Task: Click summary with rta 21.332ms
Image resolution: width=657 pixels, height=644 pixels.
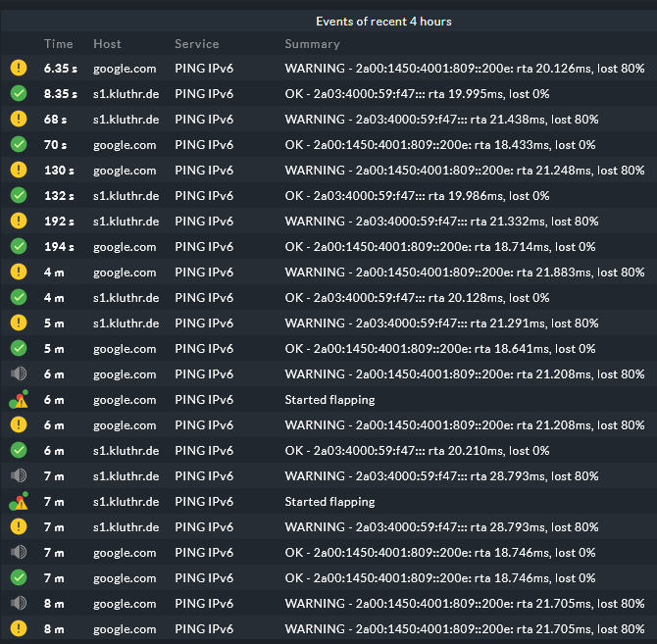Action: tap(441, 222)
